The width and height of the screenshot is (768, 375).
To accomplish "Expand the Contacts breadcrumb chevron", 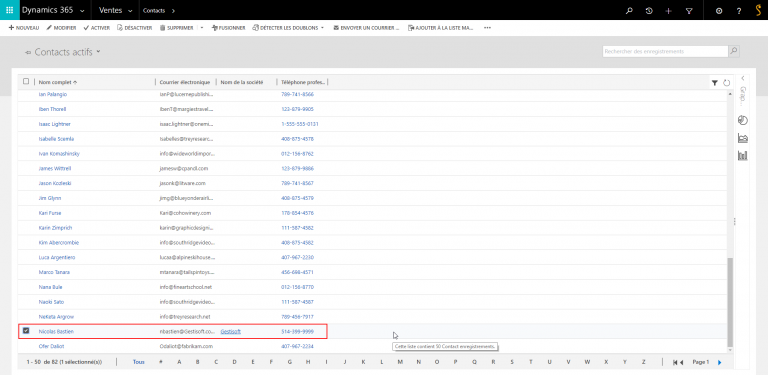I will (x=173, y=11).
